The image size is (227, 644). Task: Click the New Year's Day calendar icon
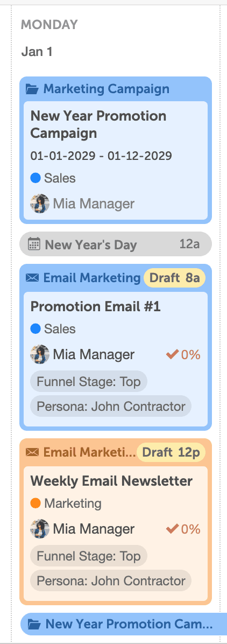(x=34, y=244)
